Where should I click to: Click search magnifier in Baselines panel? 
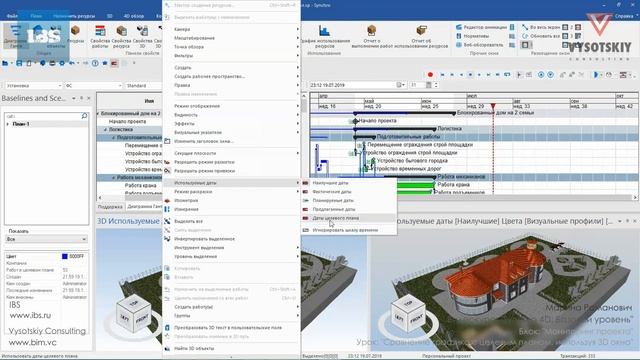[84, 116]
